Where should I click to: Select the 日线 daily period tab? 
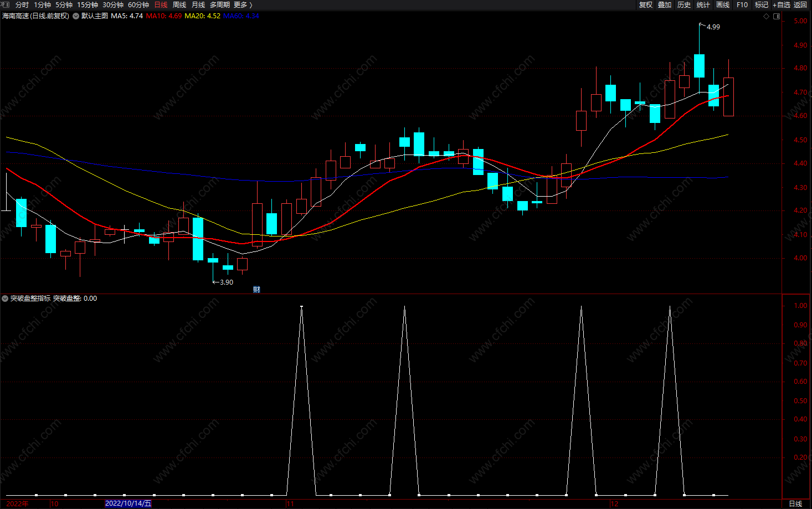click(161, 4)
